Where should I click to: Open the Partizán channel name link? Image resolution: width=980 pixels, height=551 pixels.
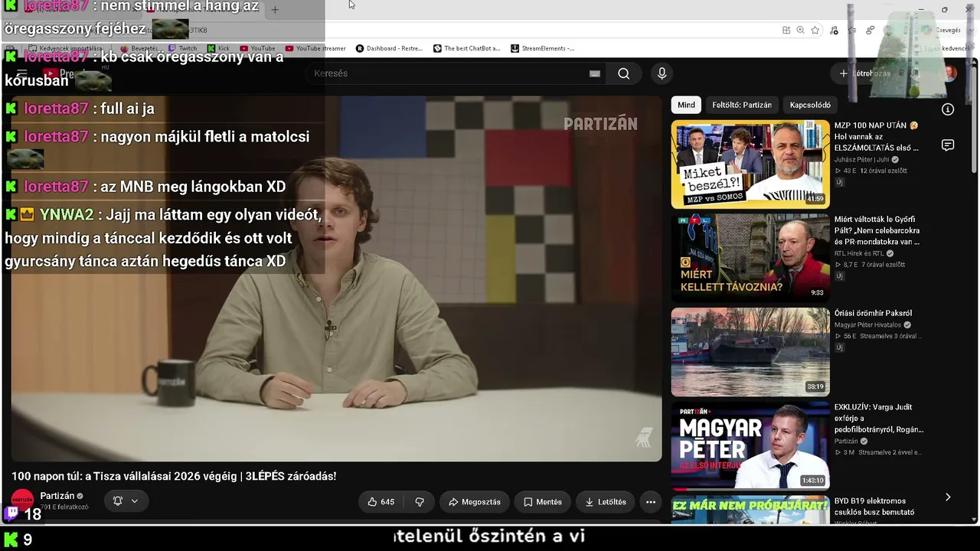[57, 496]
